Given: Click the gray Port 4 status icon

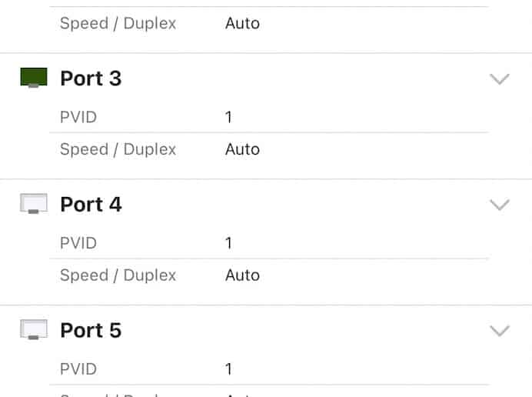Looking at the screenshot, I should (x=34, y=204).
